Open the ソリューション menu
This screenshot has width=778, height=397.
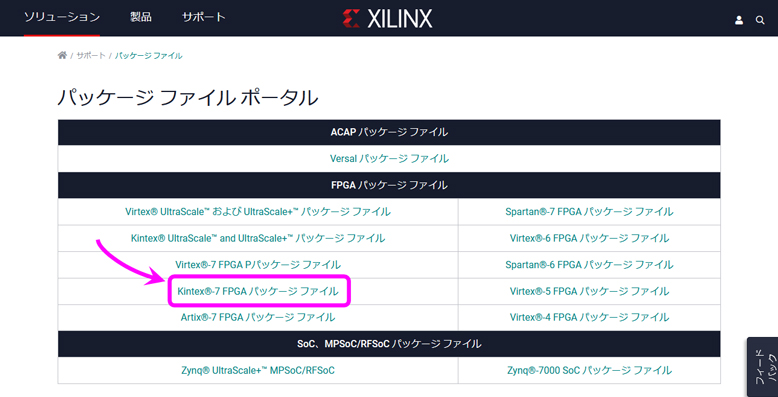(x=62, y=17)
